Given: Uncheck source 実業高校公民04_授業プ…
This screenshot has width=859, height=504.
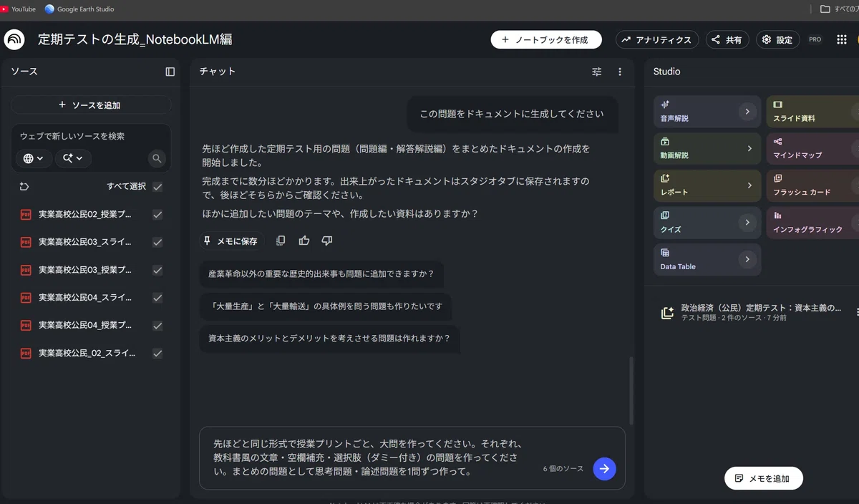Looking at the screenshot, I should (157, 325).
